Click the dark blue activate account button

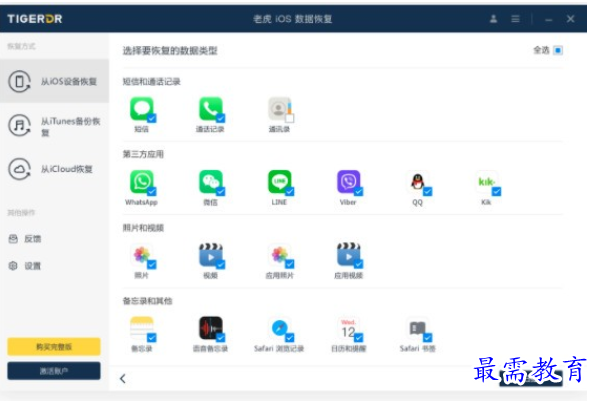[x=54, y=371]
